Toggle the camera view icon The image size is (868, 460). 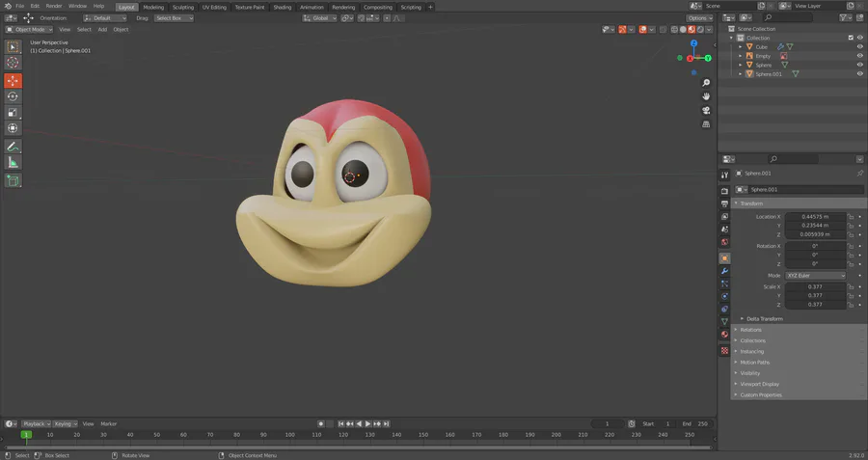point(706,110)
